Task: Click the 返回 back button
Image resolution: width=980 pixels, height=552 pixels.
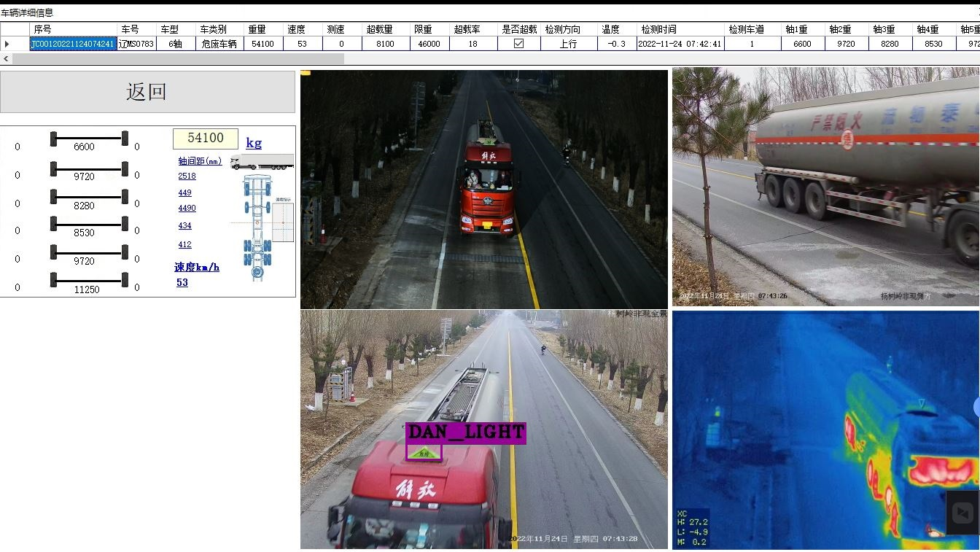Action: coord(147,92)
